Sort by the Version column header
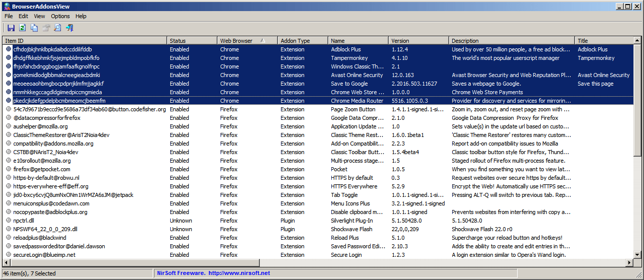 (418, 41)
